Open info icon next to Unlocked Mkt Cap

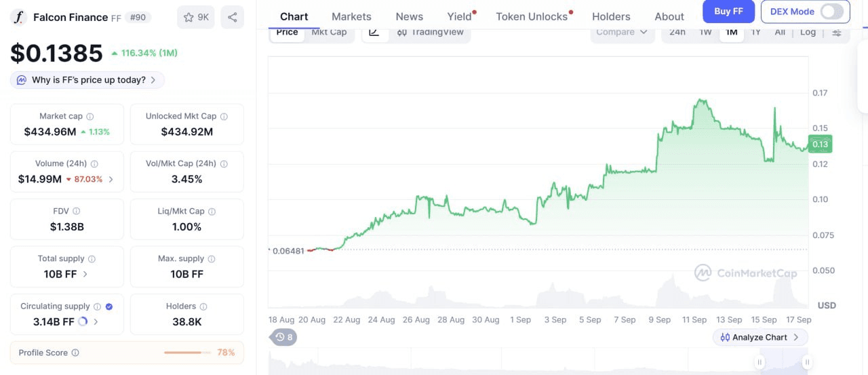coord(224,117)
